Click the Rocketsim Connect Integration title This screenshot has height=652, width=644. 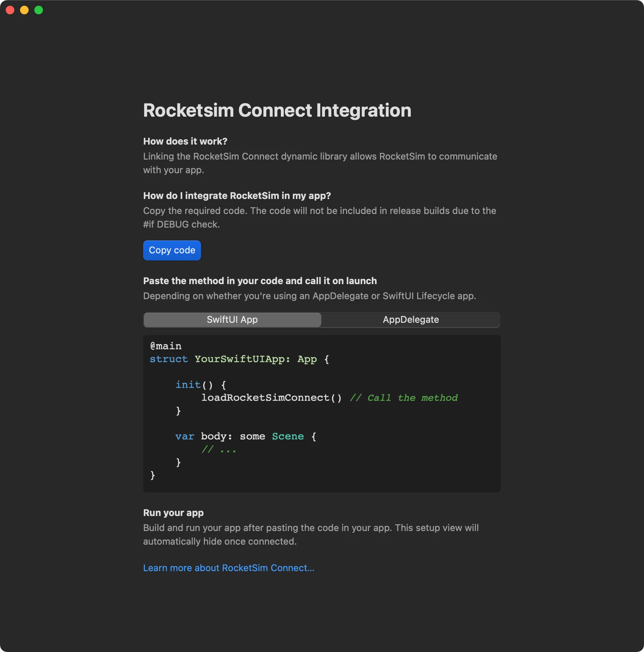(x=277, y=110)
